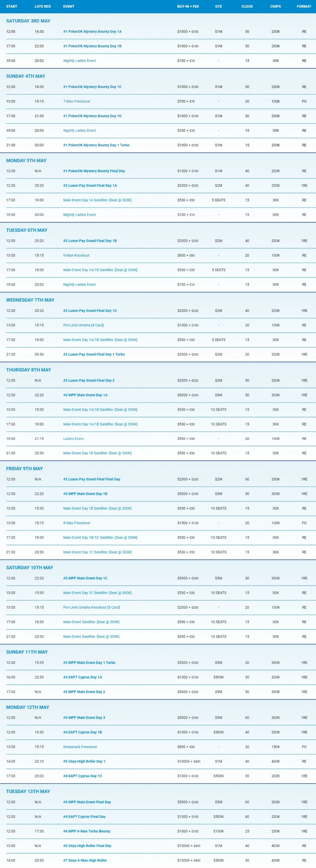Open #5 Onyx High Roller Day 1

84,761
